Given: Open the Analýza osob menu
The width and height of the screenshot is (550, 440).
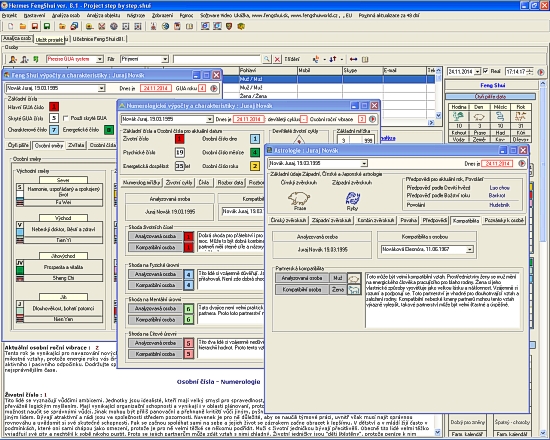Looking at the screenshot, I should 66,15.
